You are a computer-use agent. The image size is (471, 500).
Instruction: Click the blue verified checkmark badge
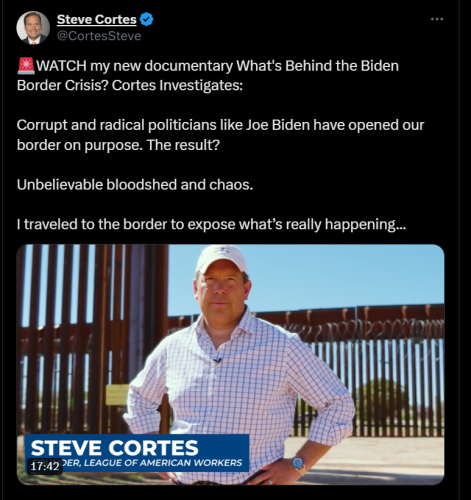(146, 19)
